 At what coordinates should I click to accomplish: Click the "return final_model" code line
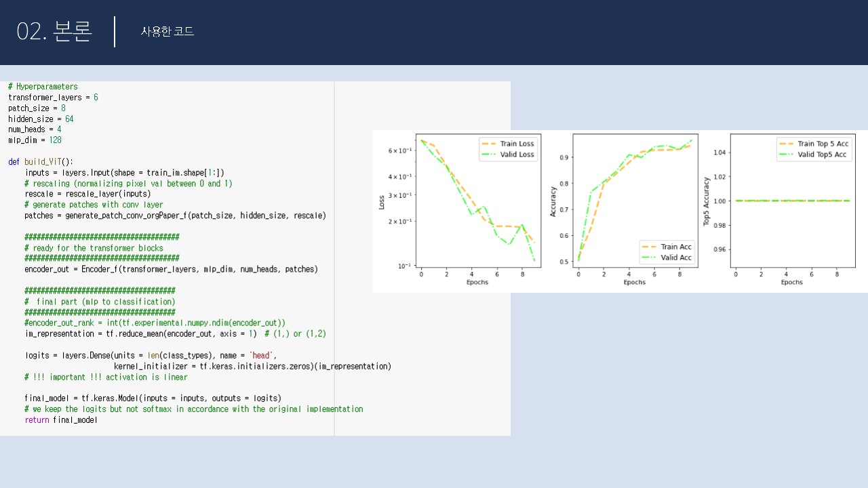[61, 420]
